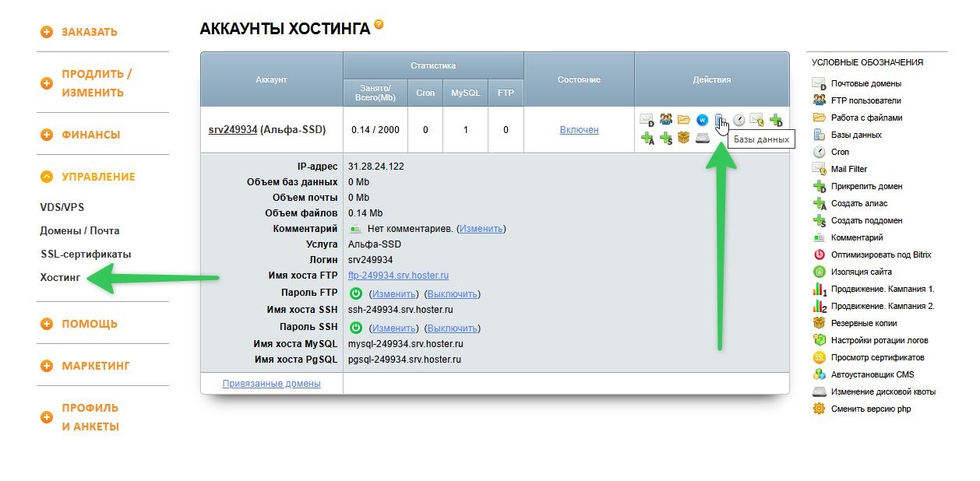Open the Привязанные домены link
This screenshot has height=481, width=980.
pos(271,384)
